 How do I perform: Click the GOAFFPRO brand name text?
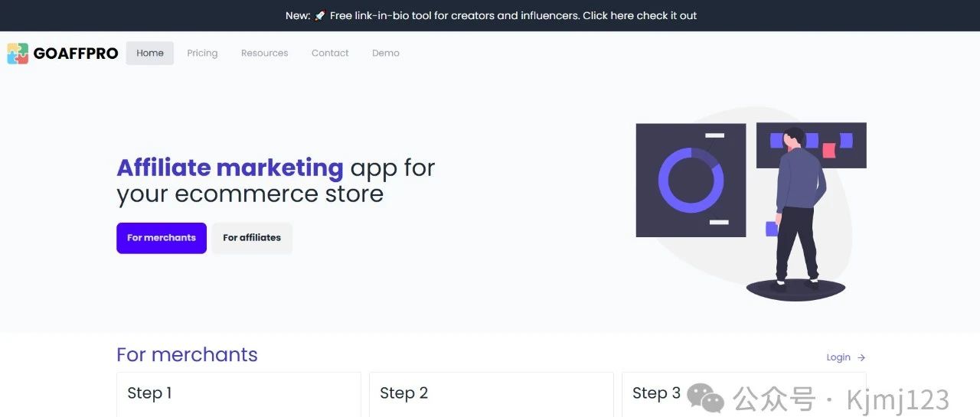coord(76,54)
